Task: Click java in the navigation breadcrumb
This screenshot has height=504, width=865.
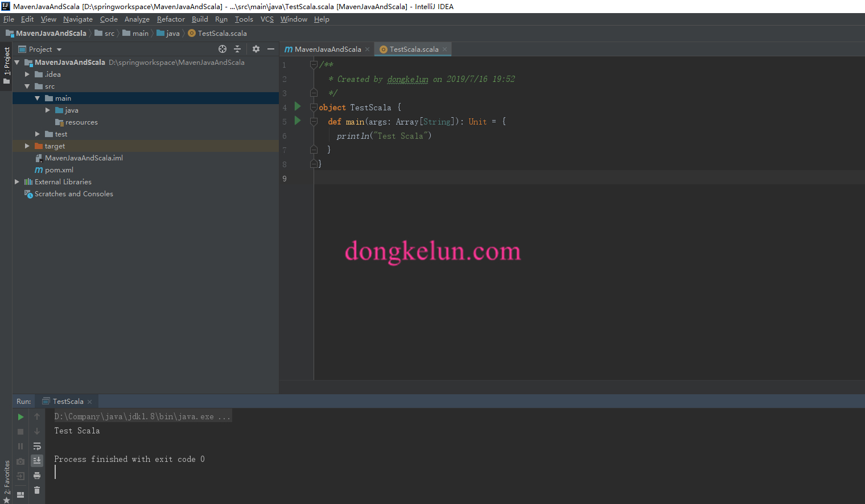Action: point(168,34)
